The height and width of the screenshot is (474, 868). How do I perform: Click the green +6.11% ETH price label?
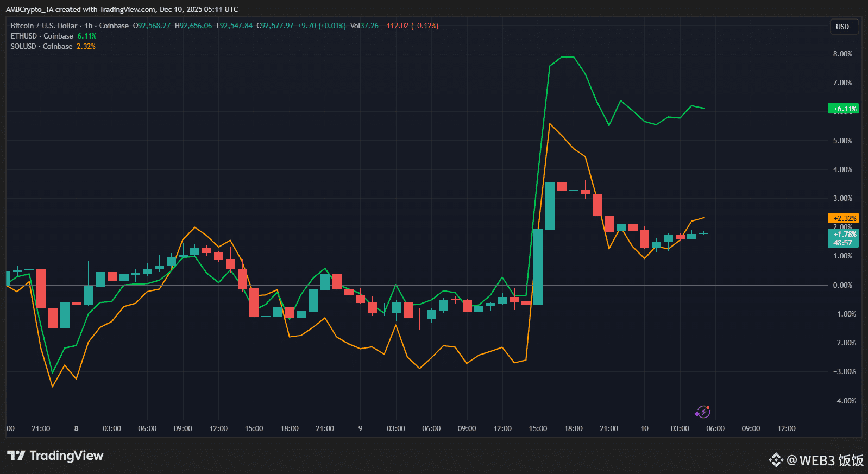(x=844, y=109)
